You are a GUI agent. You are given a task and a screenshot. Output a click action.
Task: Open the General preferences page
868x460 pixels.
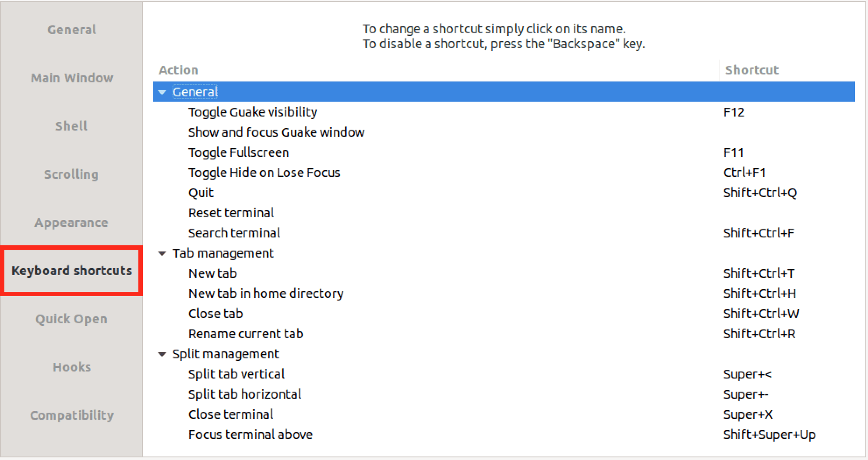pos(71,29)
